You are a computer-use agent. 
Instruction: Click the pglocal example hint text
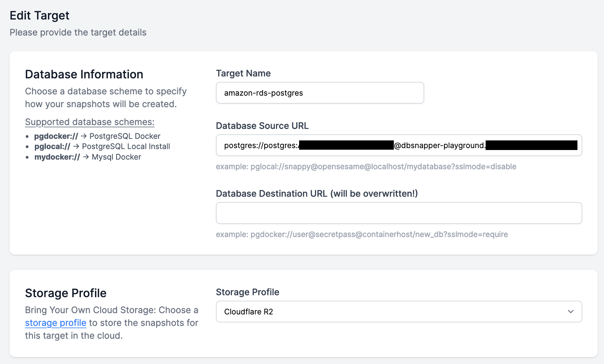point(366,166)
